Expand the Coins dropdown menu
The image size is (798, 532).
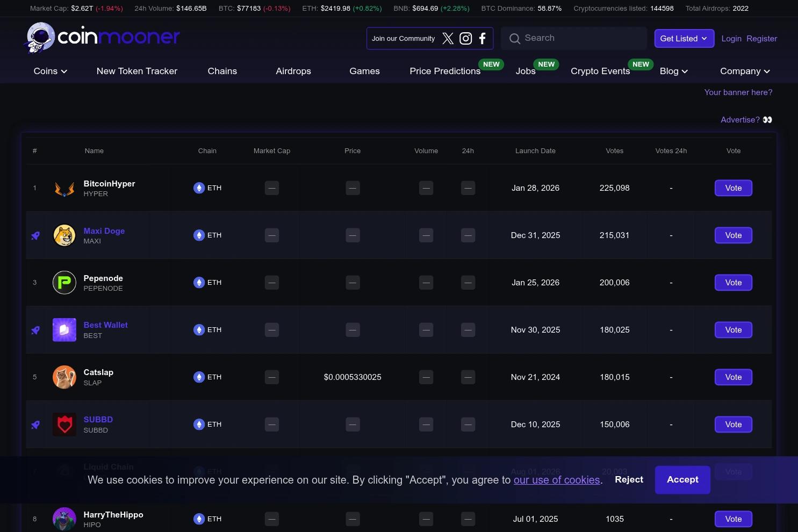pos(51,71)
